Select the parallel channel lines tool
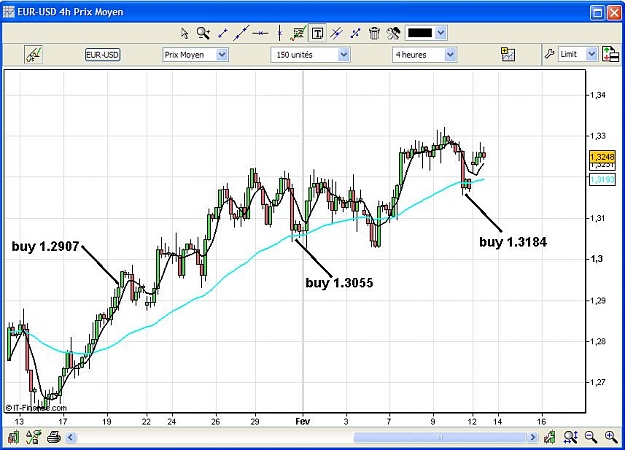 (x=336, y=33)
